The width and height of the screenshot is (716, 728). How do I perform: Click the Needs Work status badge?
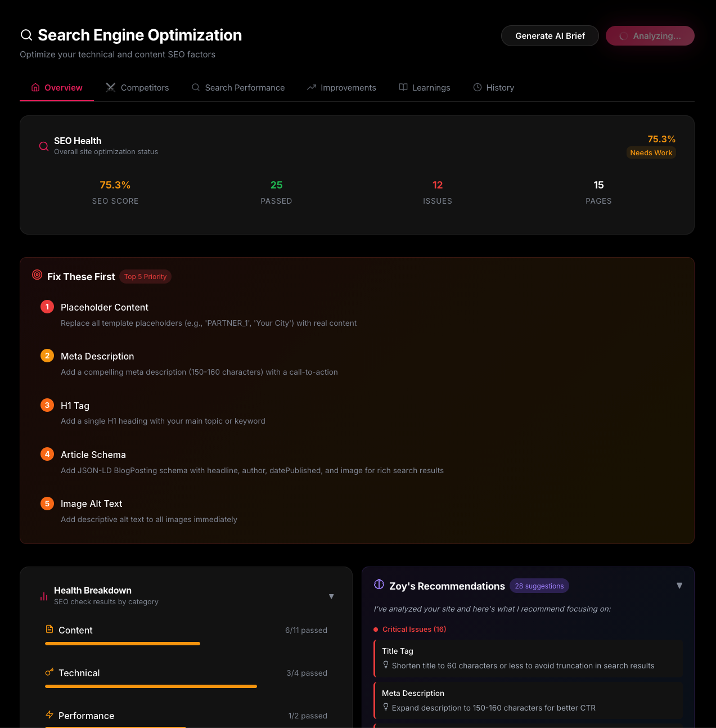(x=651, y=152)
